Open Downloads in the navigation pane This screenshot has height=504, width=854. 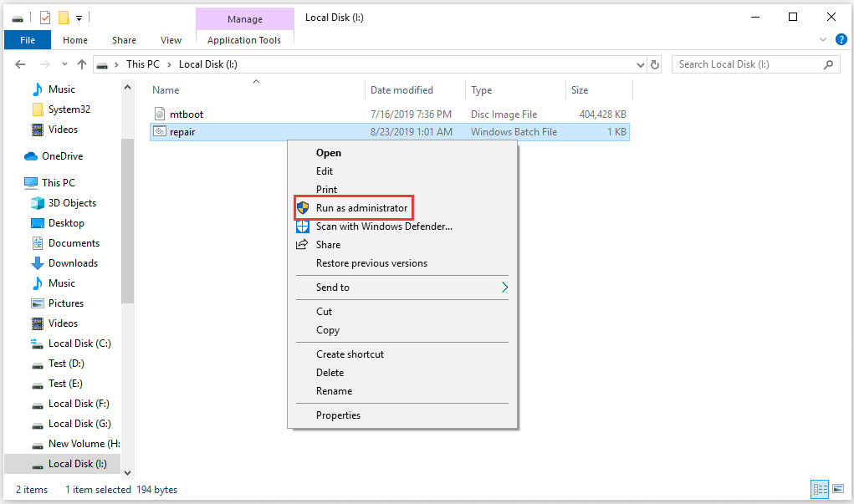pyautogui.click(x=73, y=263)
